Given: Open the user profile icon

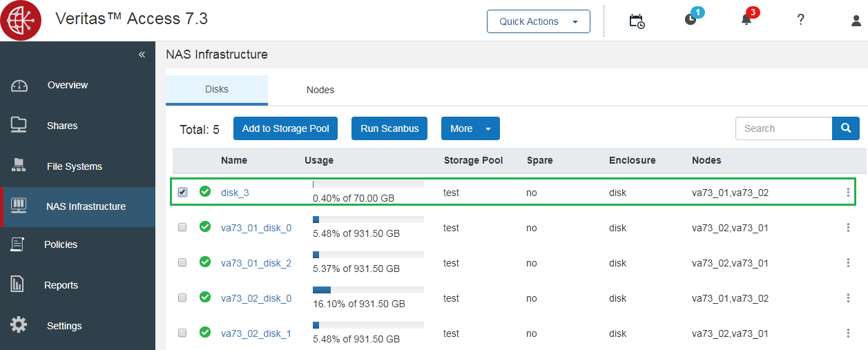Looking at the screenshot, I should (x=856, y=21).
